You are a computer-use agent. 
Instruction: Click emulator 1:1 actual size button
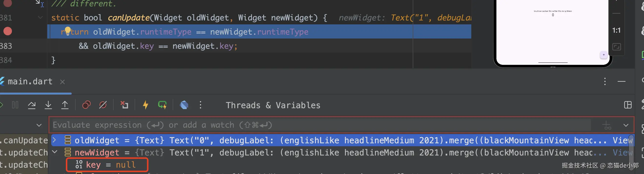tap(616, 30)
